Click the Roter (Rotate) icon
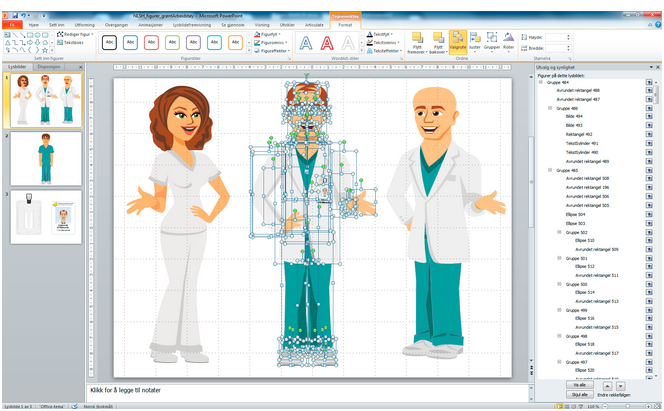This screenshot has width=664, height=411. tap(508, 42)
